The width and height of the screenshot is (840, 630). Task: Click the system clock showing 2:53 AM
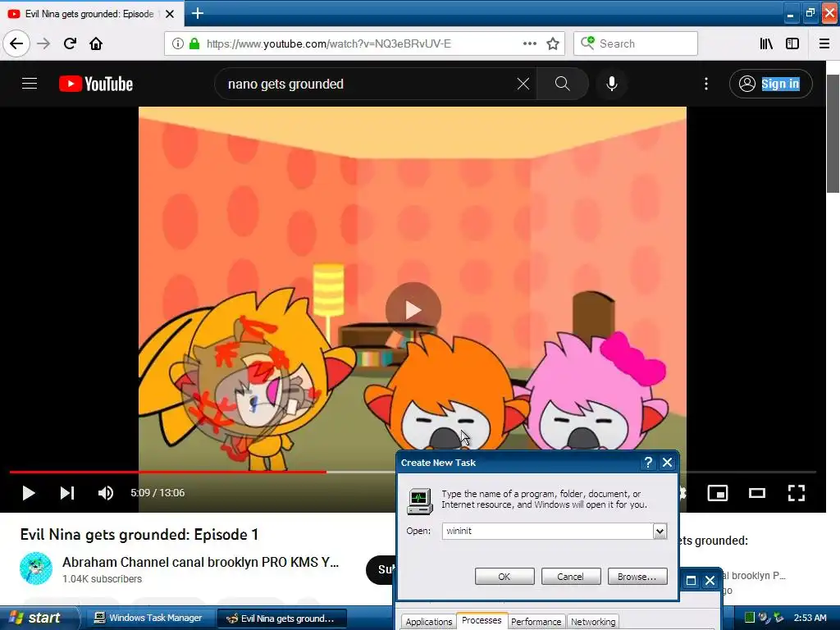pyautogui.click(x=810, y=618)
